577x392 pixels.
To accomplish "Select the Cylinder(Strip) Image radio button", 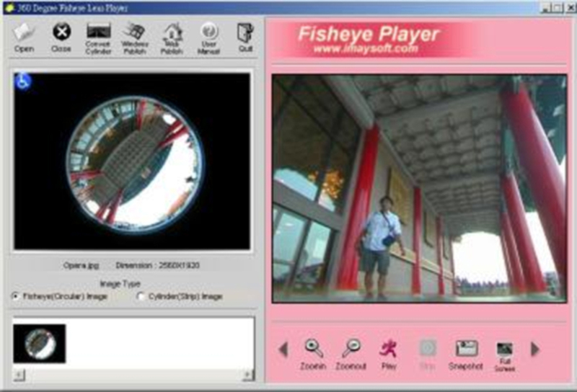I will (140, 296).
